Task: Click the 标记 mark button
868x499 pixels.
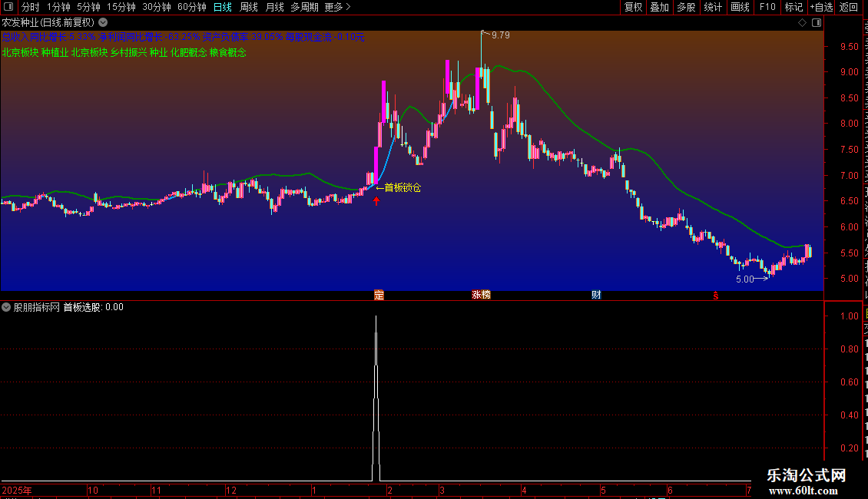Action: (793, 7)
